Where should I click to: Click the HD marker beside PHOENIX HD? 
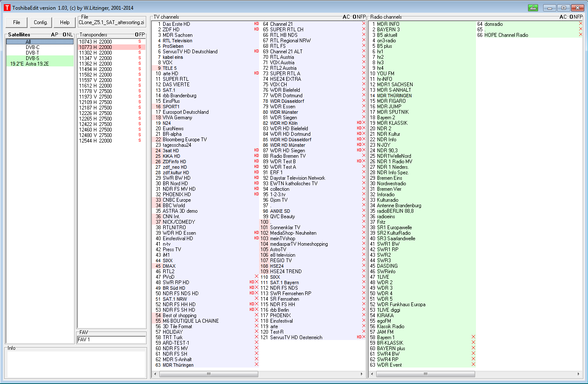pyautogui.click(x=256, y=195)
